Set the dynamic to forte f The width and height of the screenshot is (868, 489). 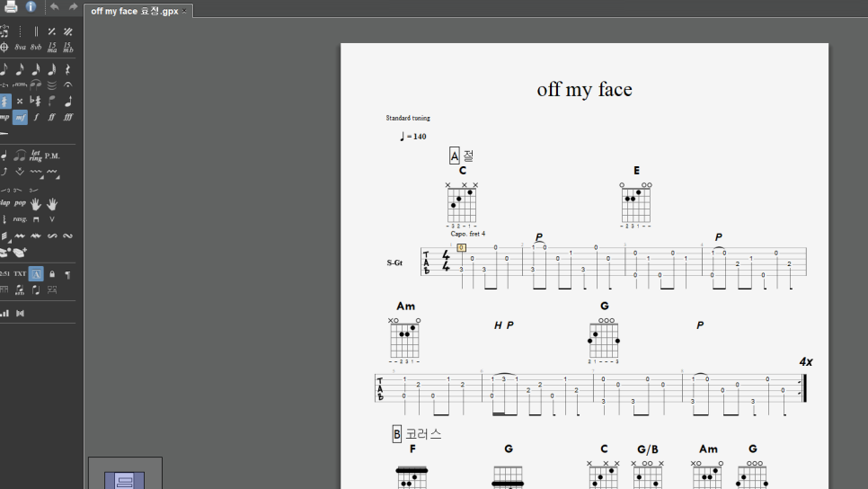pyautogui.click(x=36, y=118)
